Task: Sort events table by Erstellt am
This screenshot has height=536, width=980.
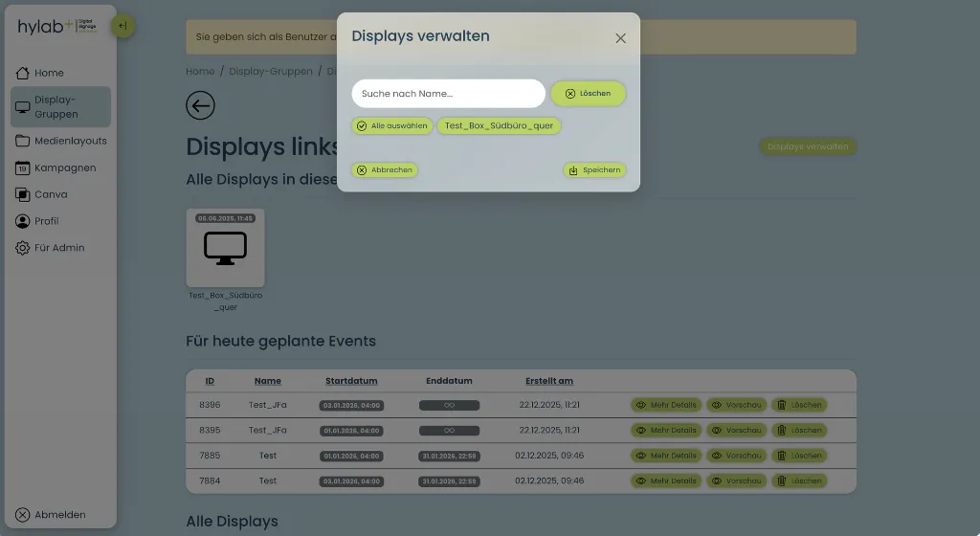Action: [x=548, y=381]
